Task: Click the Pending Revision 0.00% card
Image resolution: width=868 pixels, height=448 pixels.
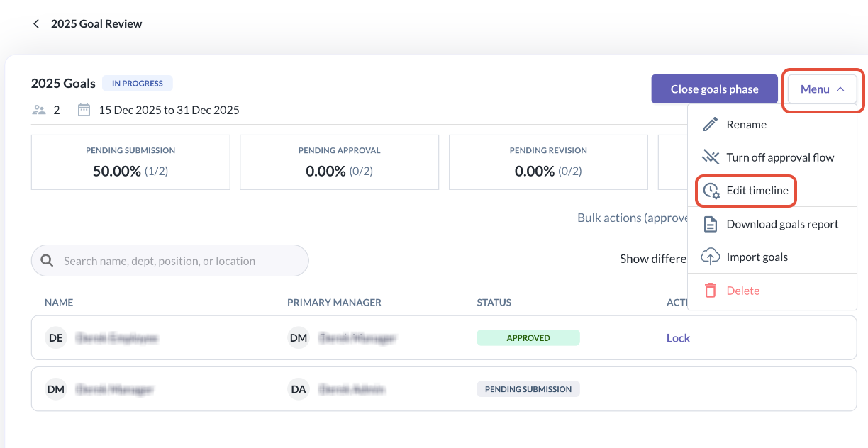Action: point(548,162)
